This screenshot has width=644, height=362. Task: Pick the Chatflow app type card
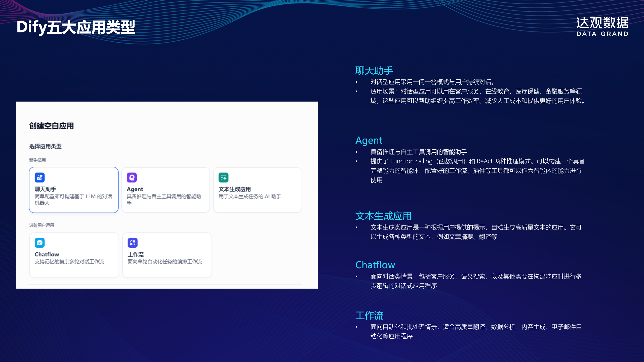(x=74, y=255)
